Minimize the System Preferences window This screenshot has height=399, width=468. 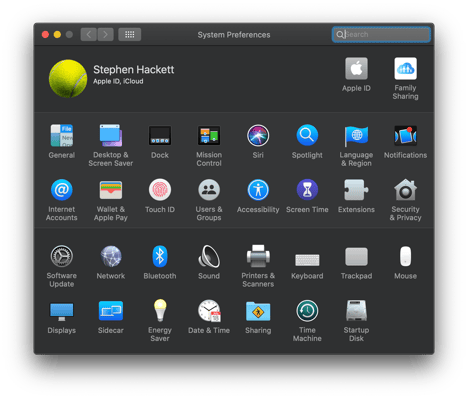click(57, 35)
